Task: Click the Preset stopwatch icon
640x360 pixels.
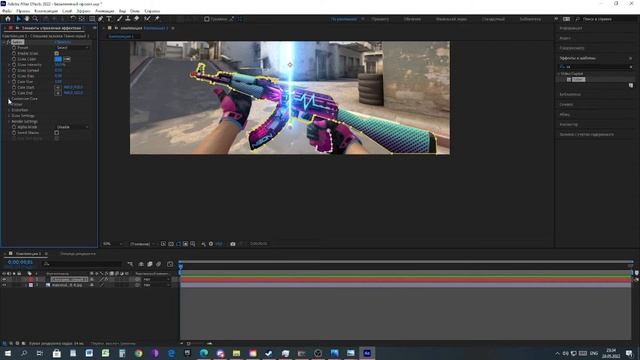Action: coord(14,48)
